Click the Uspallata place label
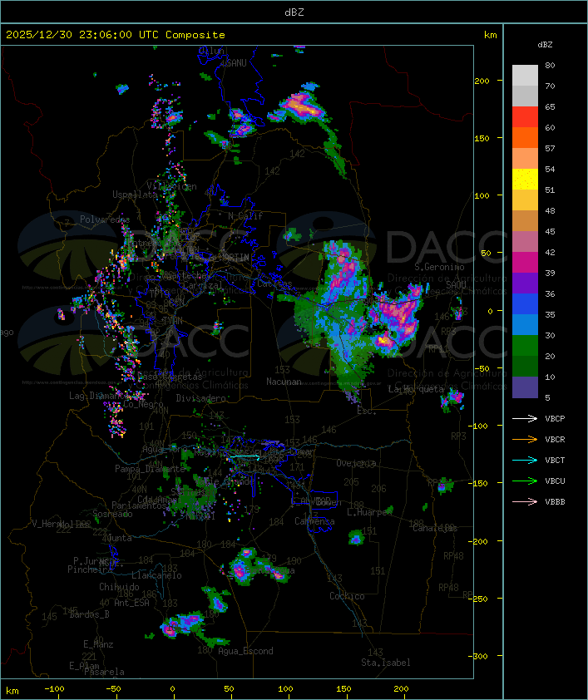This screenshot has width=588, height=700. (x=135, y=195)
